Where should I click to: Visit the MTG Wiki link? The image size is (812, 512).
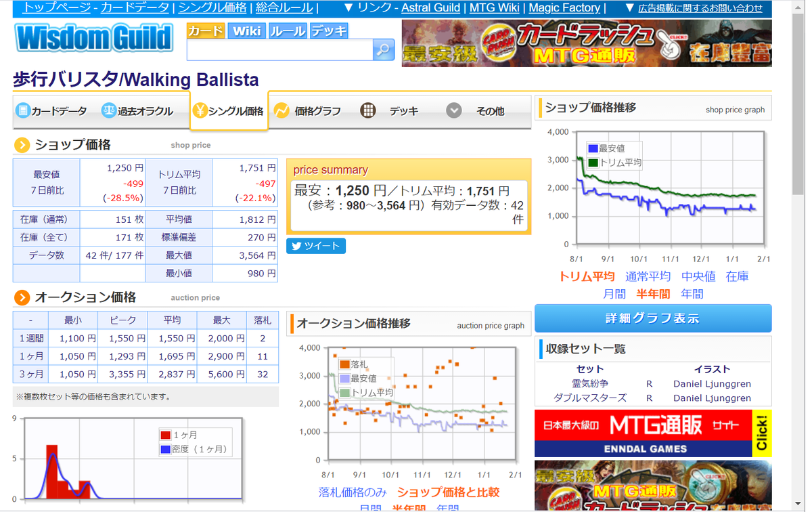click(495, 8)
